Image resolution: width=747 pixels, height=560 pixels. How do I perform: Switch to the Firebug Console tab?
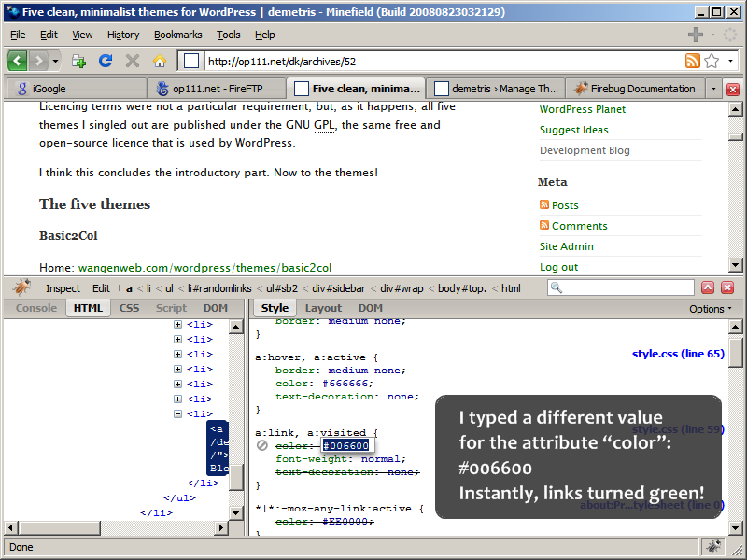36,308
